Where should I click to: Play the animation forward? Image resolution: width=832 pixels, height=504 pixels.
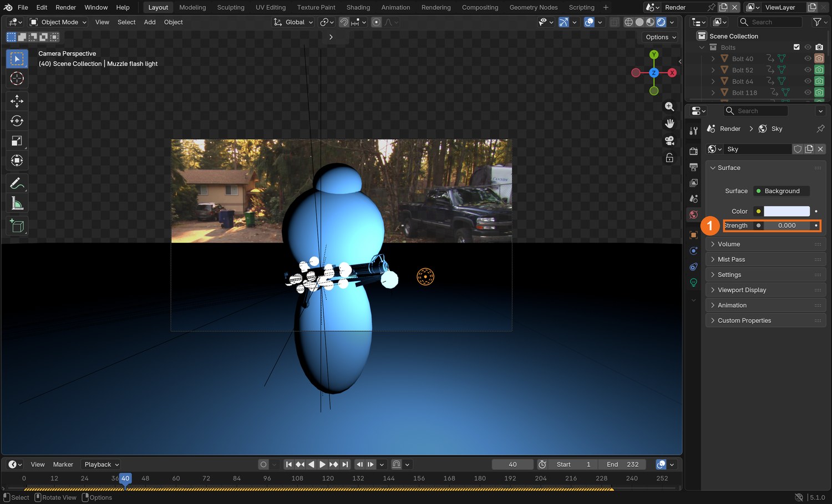tap(322, 465)
